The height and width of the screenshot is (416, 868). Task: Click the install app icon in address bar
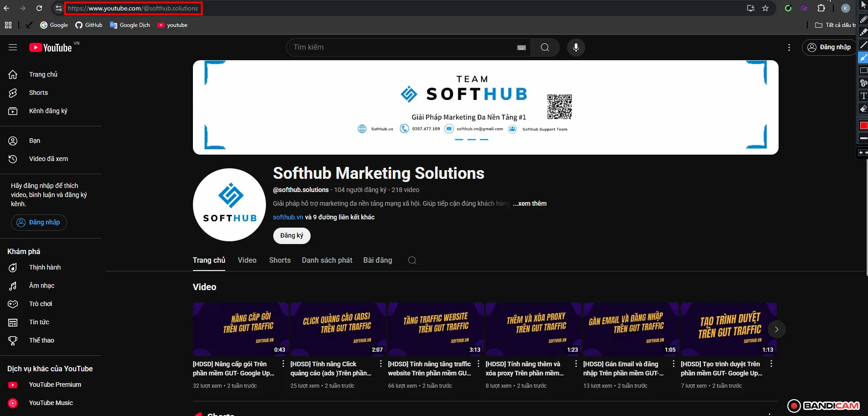tap(750, 8)
